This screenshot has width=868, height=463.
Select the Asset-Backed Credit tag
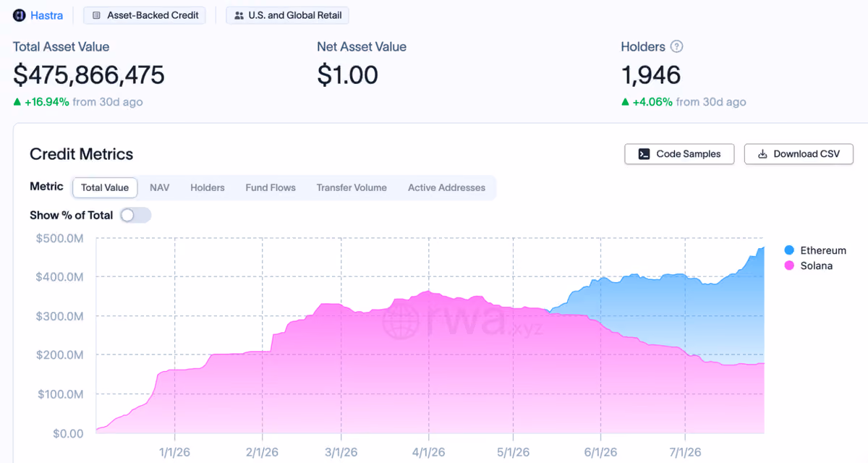coord(145,15)
